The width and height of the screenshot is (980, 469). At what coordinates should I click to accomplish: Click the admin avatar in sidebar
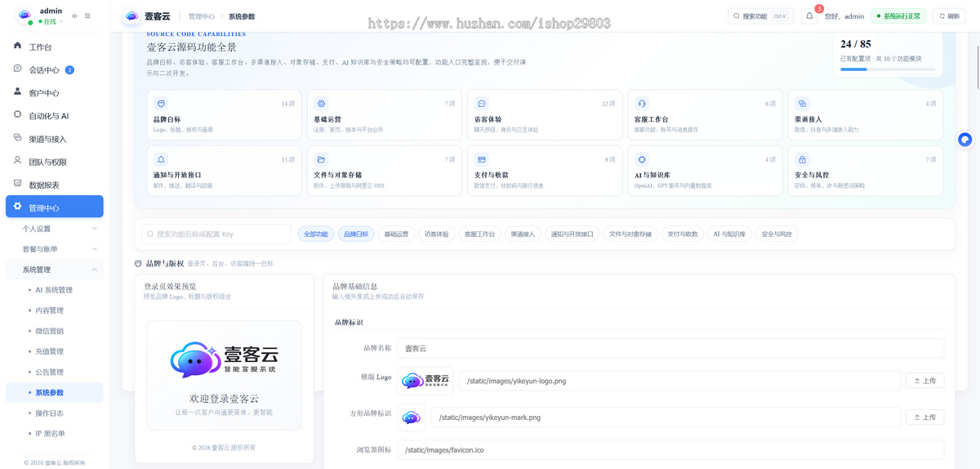24,16
